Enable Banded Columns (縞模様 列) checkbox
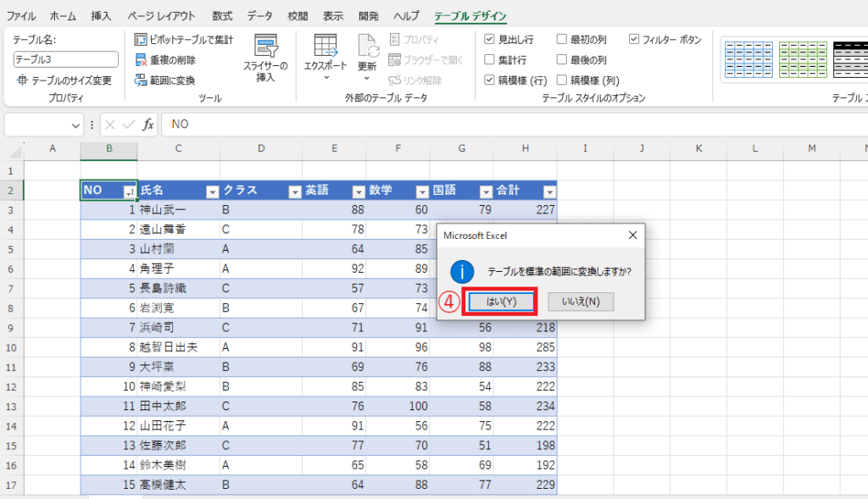The image size is (868, 499). [x=561, y=80]
